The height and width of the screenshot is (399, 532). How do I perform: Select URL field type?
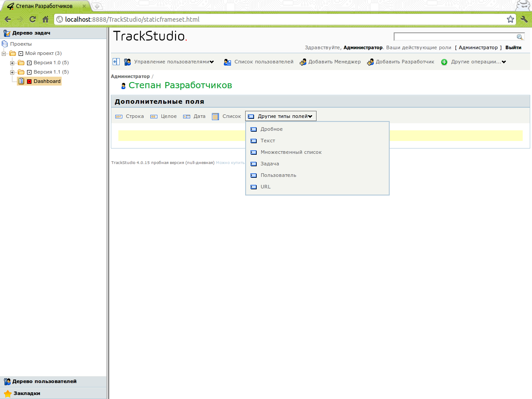point(266,187)
